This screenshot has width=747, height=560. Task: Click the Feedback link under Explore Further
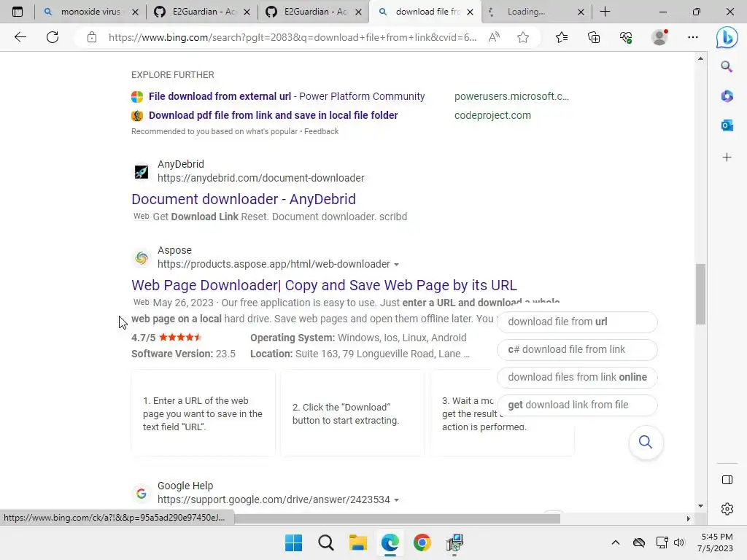[x=322, y=131]
